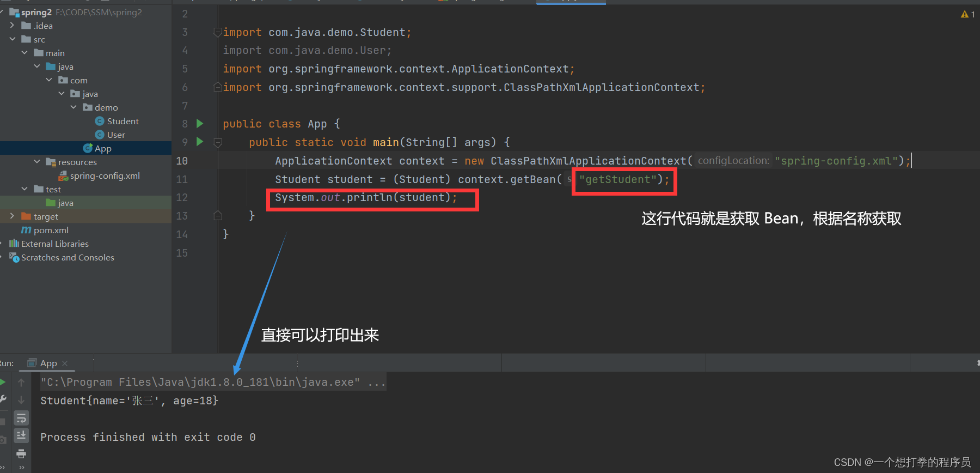Toggle Soft-Wrap in the Run console
Viewport: 980px width, 473px height.
tap(21, 418)
